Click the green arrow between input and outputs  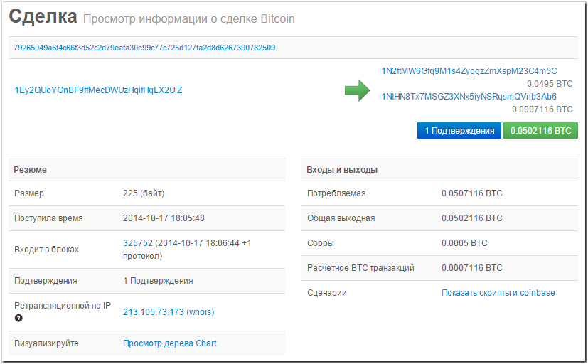coord(358,90)
